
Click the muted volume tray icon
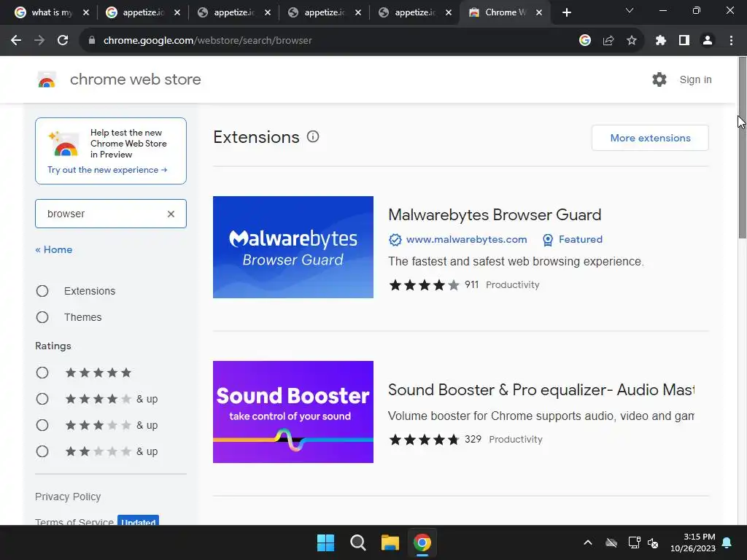653,542
